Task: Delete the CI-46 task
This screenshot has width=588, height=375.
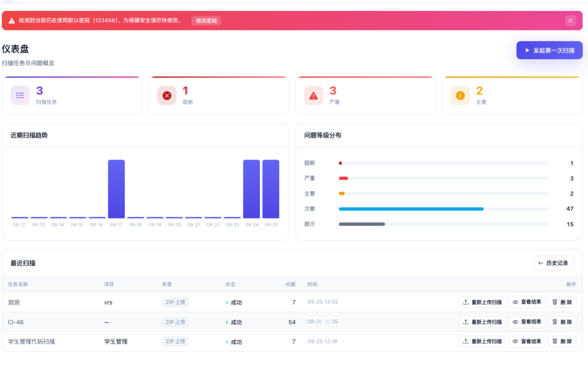Action: [562, 322]
